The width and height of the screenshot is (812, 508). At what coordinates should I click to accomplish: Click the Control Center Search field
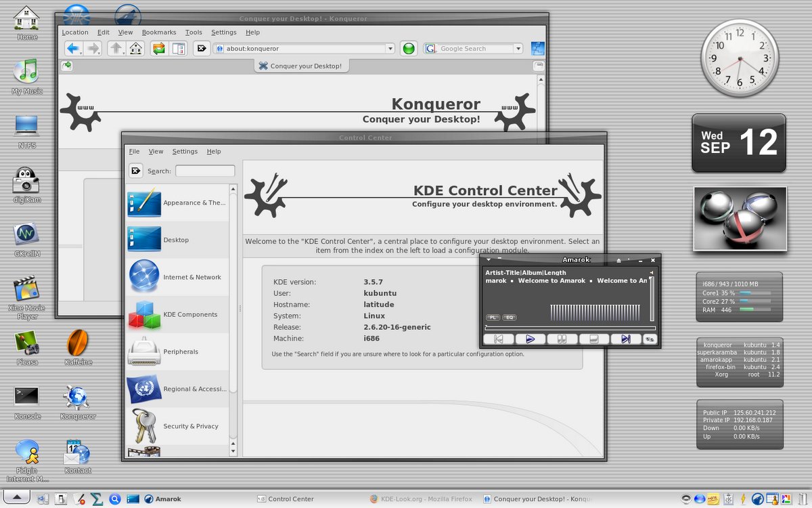coord(205,171)
